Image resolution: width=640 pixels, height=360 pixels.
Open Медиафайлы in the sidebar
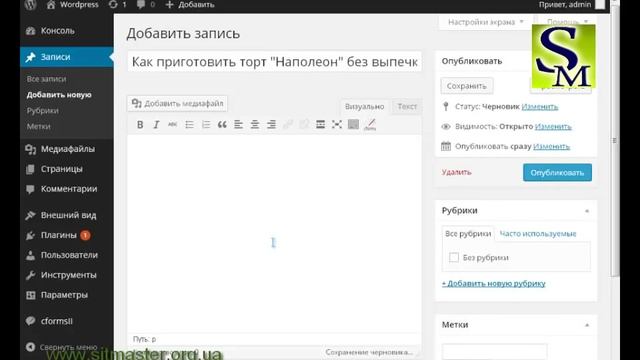coord(67,149)
